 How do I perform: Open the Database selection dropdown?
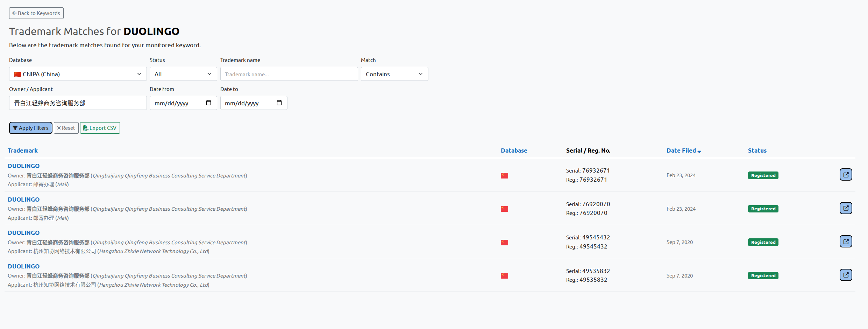78,74
